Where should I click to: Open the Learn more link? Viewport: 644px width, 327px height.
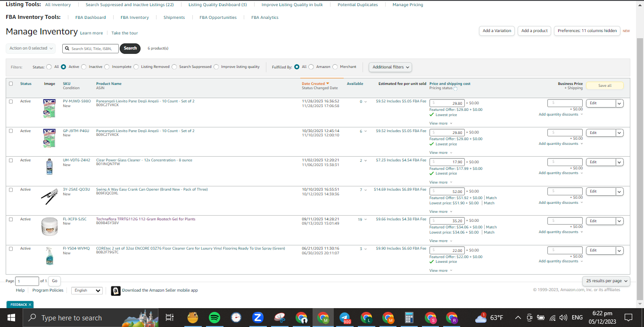[91, 33]
